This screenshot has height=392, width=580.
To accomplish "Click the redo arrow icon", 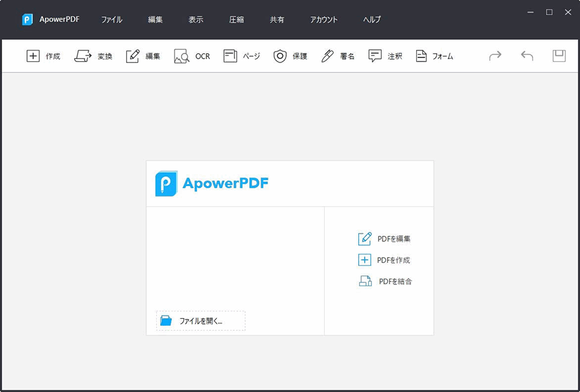I will [495, 56].
